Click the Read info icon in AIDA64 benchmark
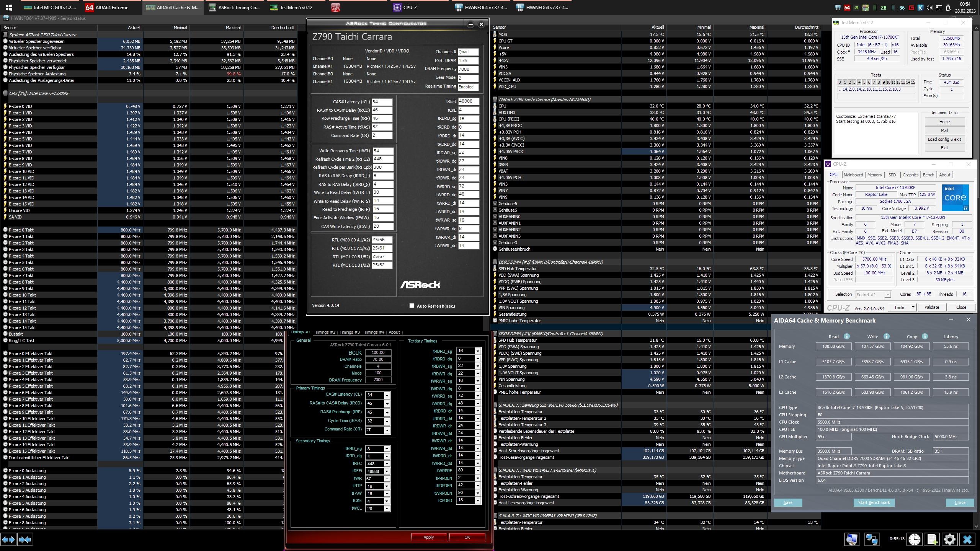The height and width of the screenshot is (551, 980). (846, 336)
